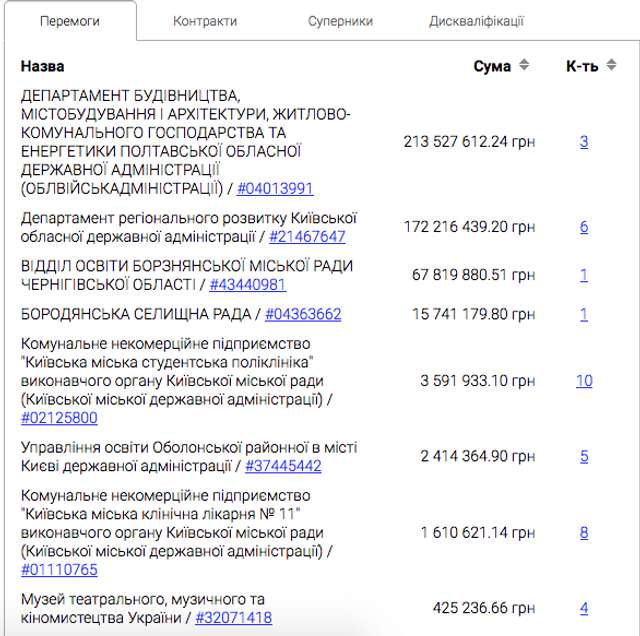
Task: Select amount 425 236.66 грн
Action: [484, 608]
